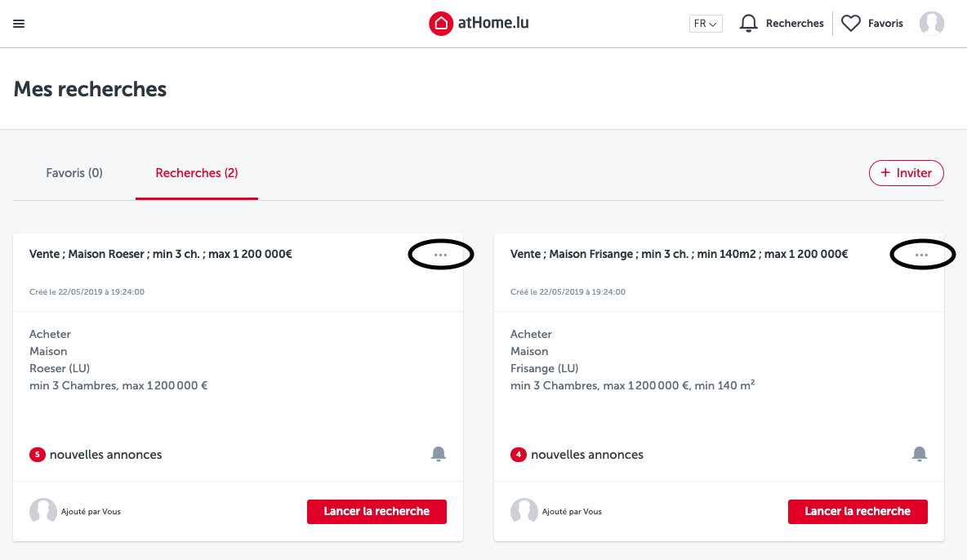The image size is (967, 560).
Task: Click avatar beside Ajouté par Vous on Frisange card
Action: click(524, 511)
